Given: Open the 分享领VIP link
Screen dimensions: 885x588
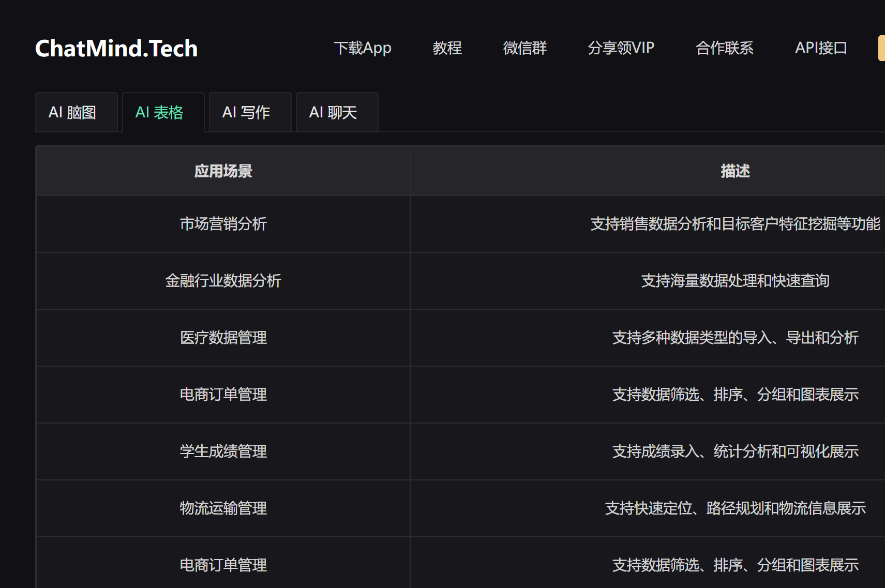Looking at the screenshot, I should [621, 48].
